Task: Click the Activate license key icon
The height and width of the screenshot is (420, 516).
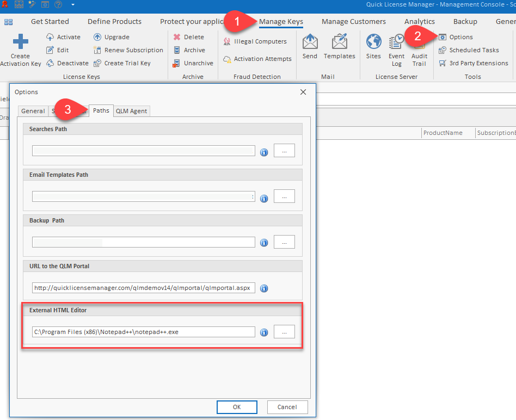Action: click(x=50, y=37)
